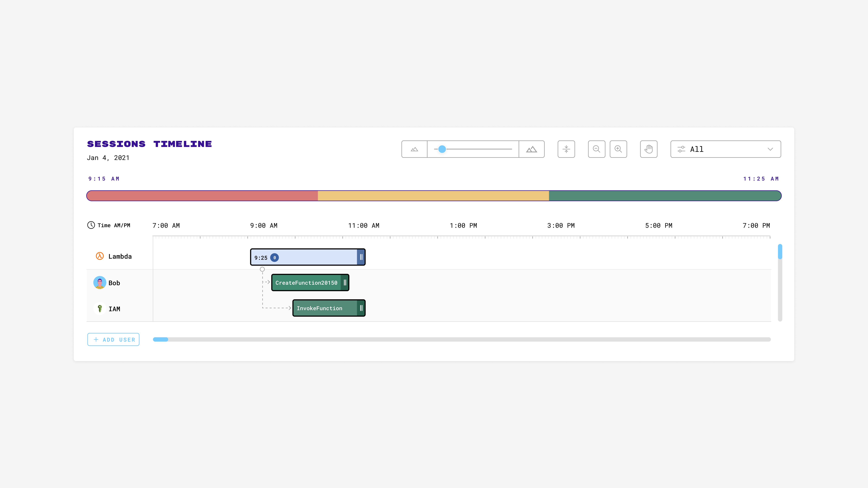The image size is (868, 488).
Task: Expand the circle connector under the 9:25 session
Action: (262, 269)
